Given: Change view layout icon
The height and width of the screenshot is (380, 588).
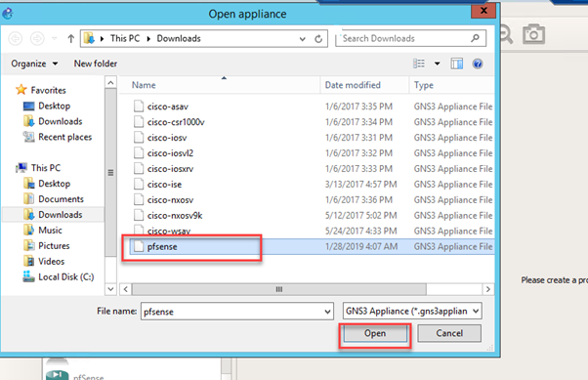Looking at the screenshot, I should coord(419,63).
